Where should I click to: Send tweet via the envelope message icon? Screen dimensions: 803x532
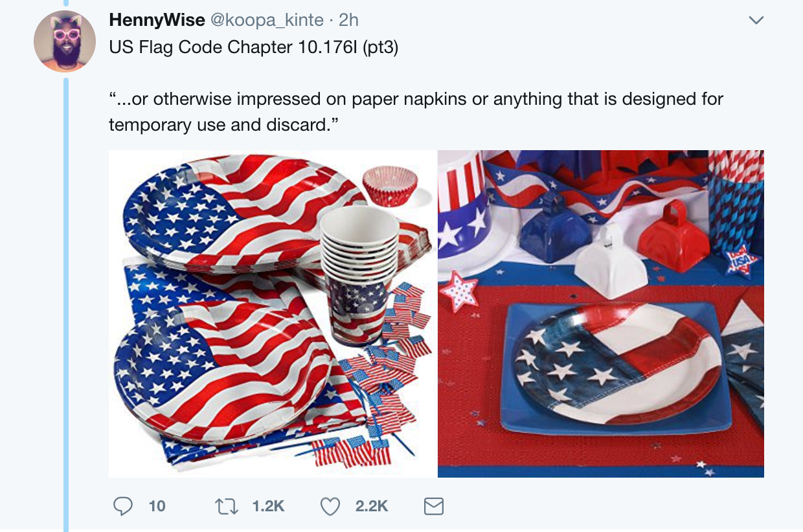433,505
